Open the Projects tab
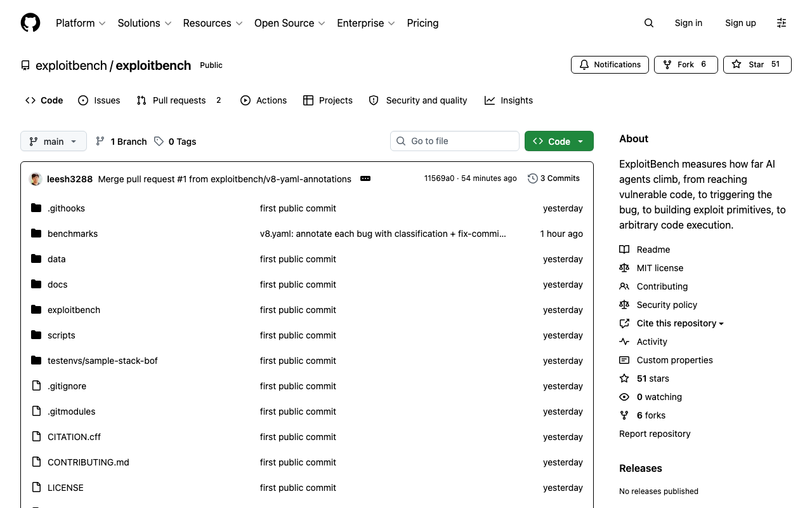 pos(328,100)
